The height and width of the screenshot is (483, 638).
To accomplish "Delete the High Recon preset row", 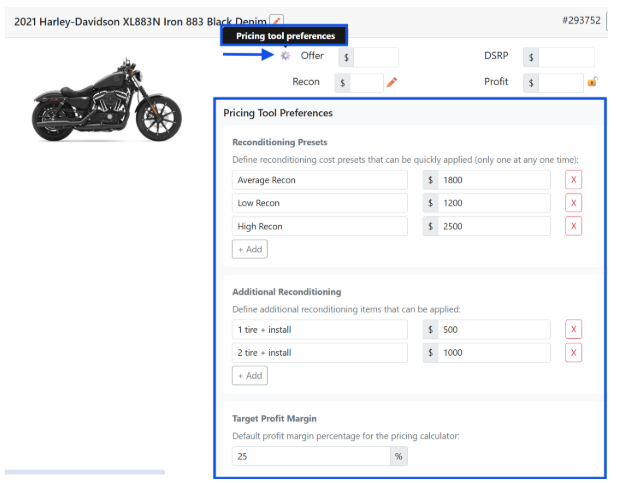I will [x=573, y=226].
